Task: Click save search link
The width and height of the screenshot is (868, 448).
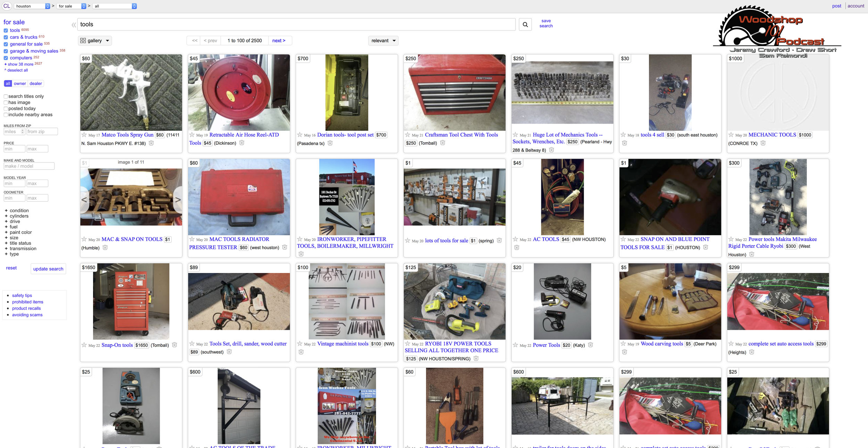Action: [546, 23]
